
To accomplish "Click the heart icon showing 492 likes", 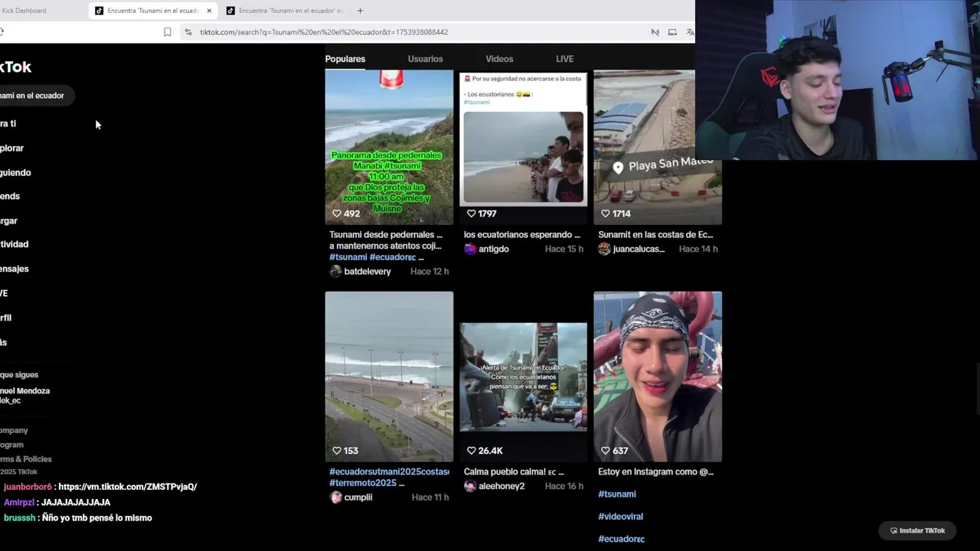I will pos(337,214).
